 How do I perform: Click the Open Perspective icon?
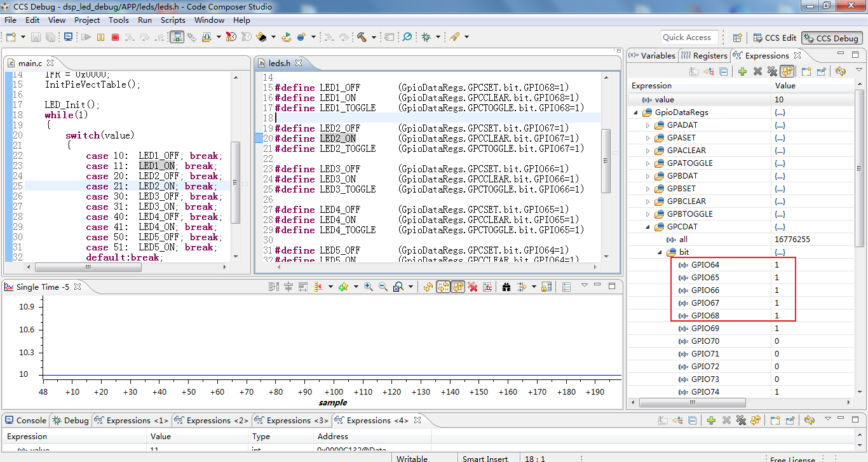click(738, 38)
